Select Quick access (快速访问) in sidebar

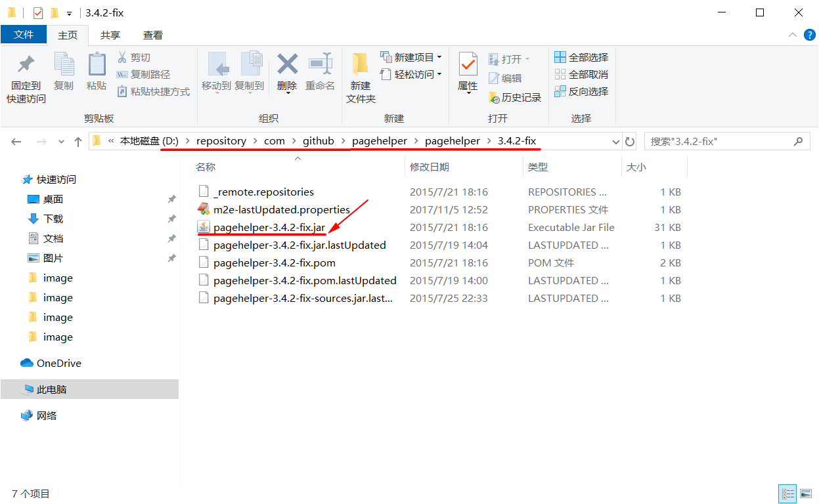49,179
